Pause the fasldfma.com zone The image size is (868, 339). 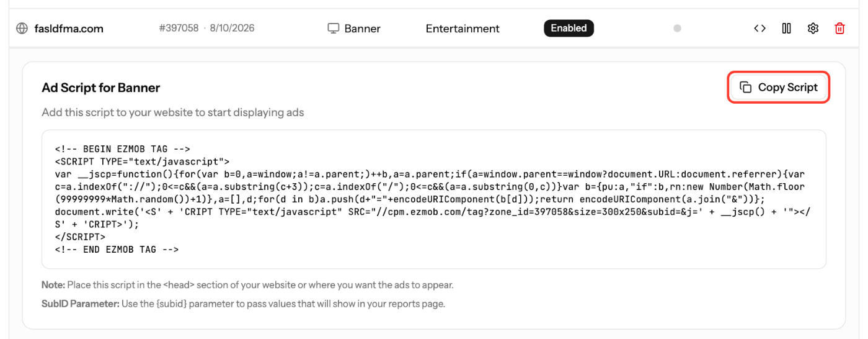tap(786, 29)
